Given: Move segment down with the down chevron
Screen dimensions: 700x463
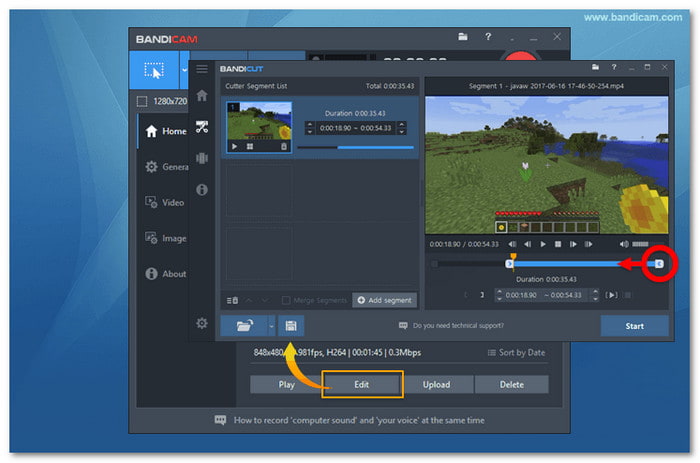Looking at the screenshot, I should pos(265,300).
